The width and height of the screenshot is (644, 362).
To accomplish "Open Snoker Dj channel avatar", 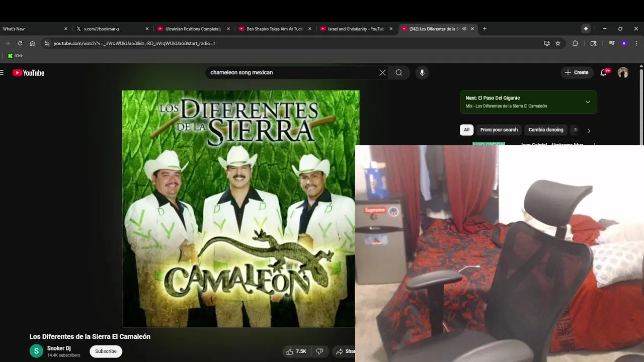I will (x=36, y=351).
